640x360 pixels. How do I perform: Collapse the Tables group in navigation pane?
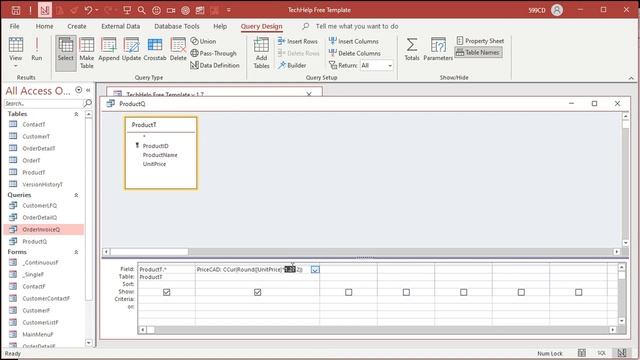76,114
